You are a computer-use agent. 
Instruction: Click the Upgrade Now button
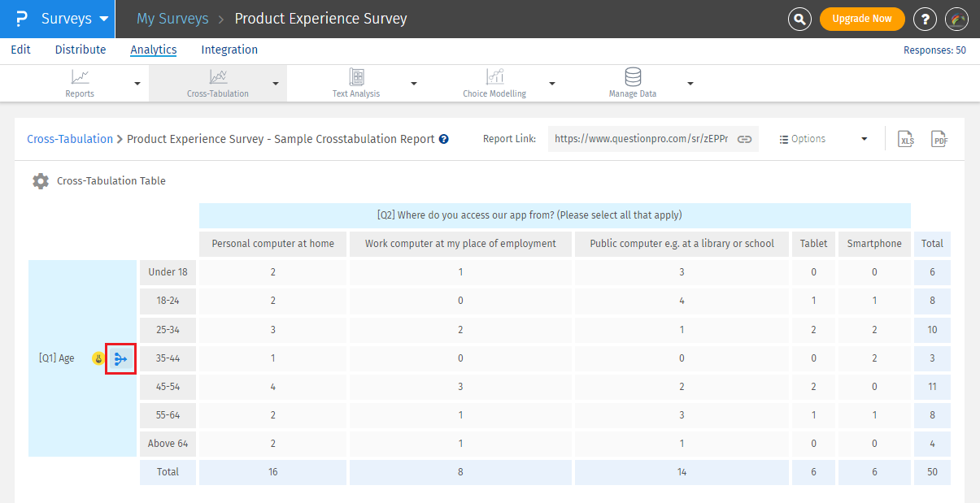click(x=862, y=18)
